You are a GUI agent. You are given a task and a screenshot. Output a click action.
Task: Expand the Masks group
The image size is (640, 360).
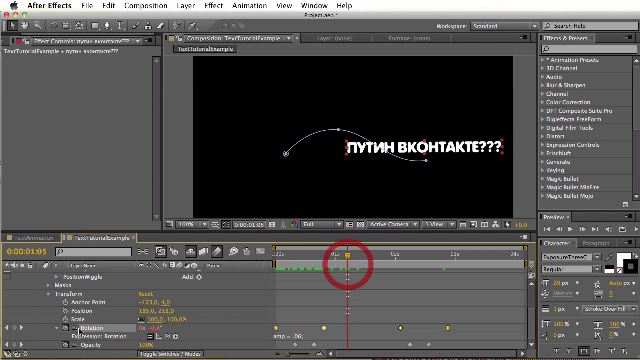pyautogui.click(x=48, y=285)
